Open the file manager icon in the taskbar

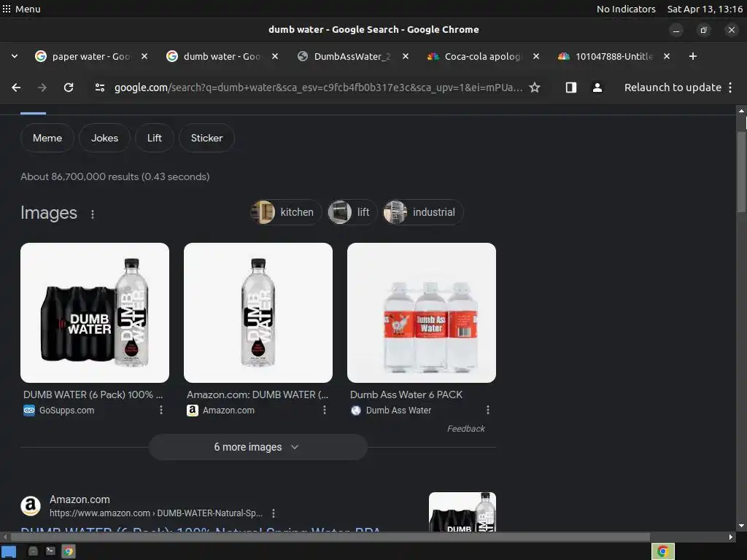pyautogui.click(x=33, y=551)
